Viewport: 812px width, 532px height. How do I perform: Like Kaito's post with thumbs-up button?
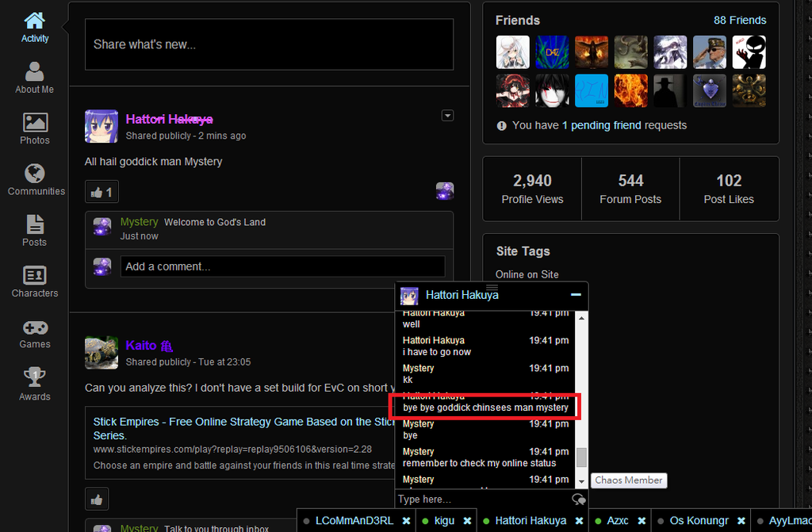pos(97,499)
